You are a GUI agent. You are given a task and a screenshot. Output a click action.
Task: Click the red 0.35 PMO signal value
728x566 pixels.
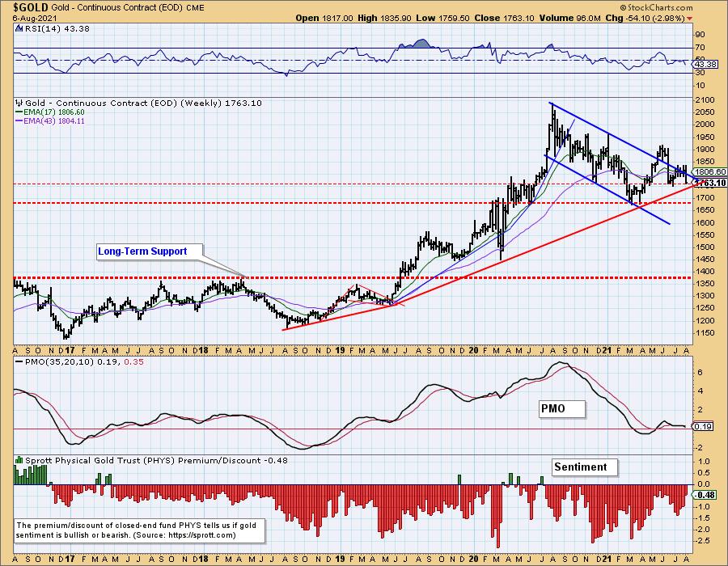pos(134,362)
